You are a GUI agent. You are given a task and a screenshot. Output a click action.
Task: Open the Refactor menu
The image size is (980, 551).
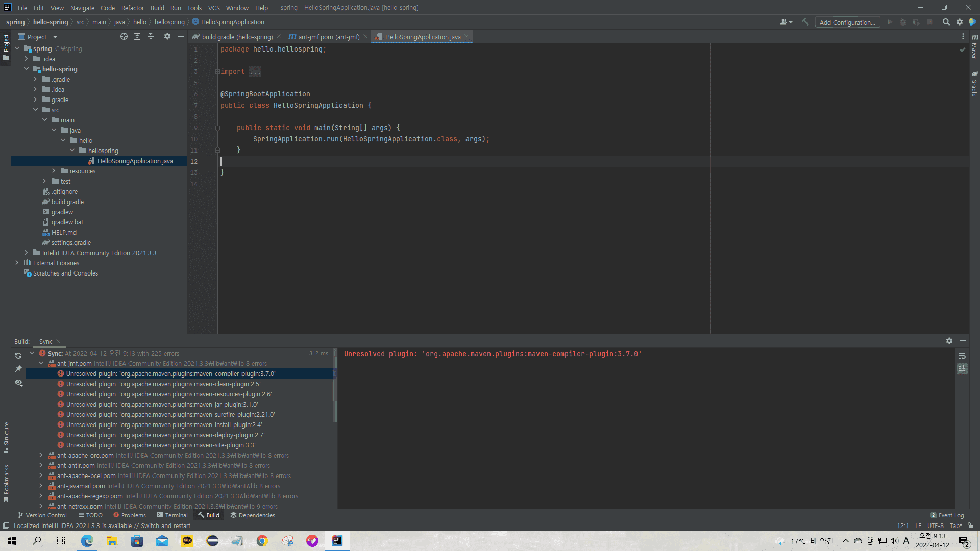click(x=132, y=8)
